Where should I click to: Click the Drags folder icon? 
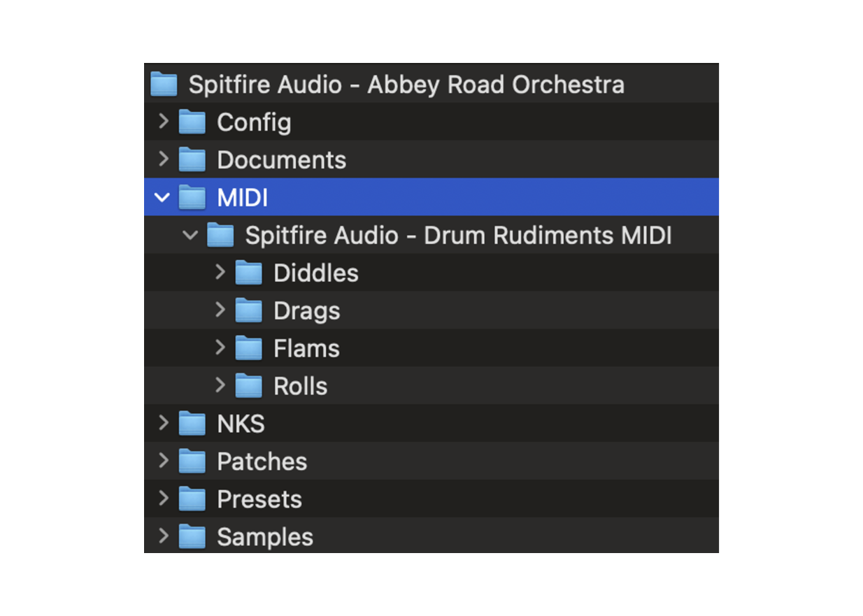[x=248, y=311]
